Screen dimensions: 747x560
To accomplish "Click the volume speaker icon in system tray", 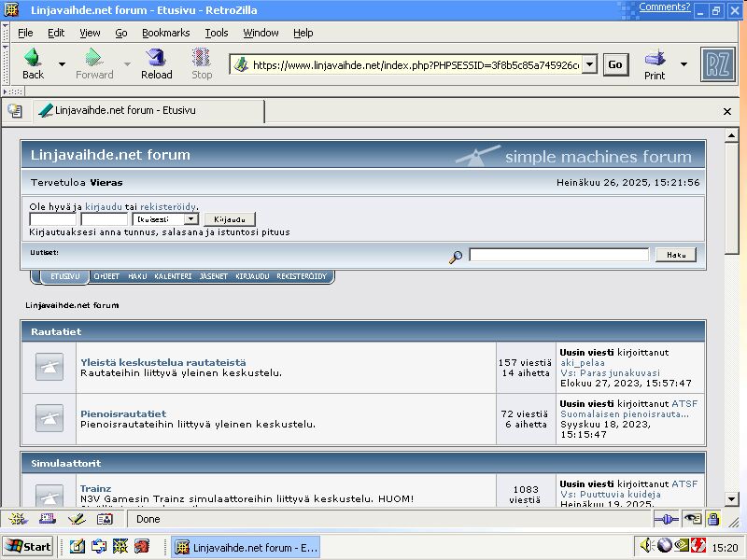I will (x=646, y=546).
